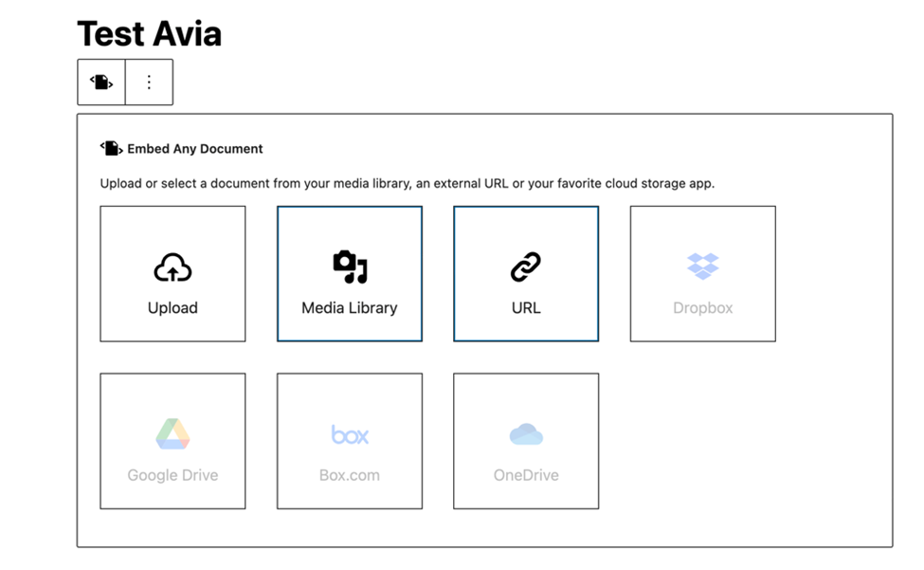Click the document icon beside Embed Any Document heading

click(111, 149)
